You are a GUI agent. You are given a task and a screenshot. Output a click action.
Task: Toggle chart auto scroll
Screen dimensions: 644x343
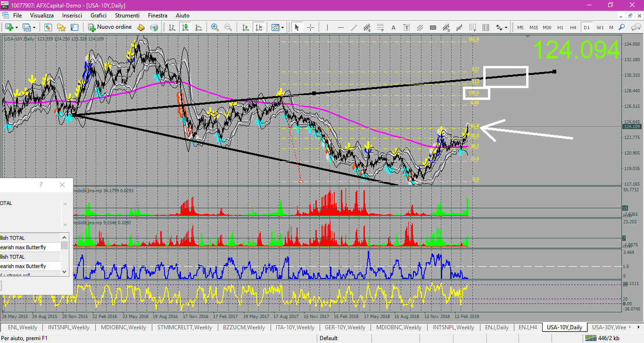[245, 27]
